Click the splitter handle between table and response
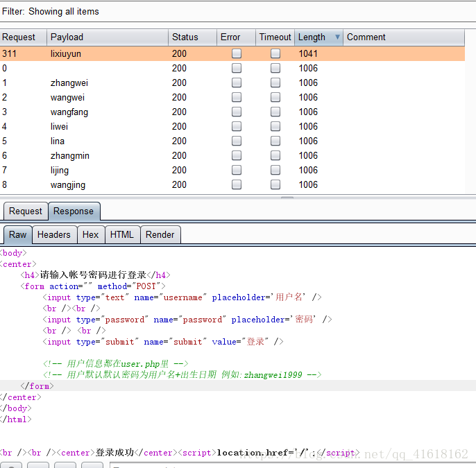476x468 pixels. (x=287, y=198)
